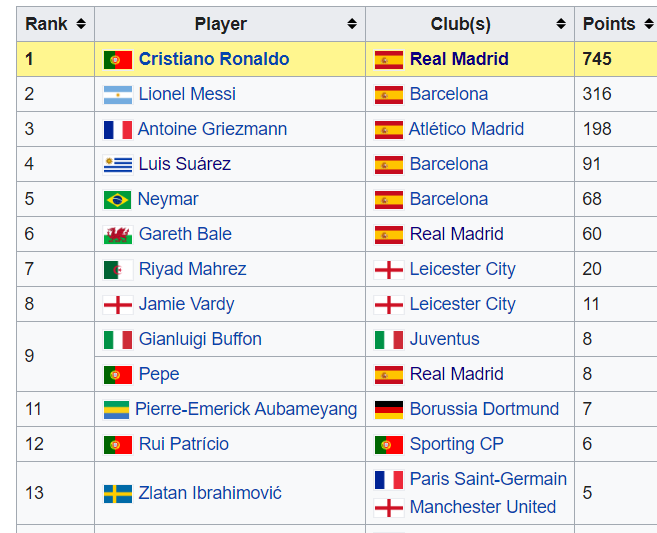Click the Brazil flag beside Neymar
The height and width of the screenshot is (533, 657).
coord(117,200)
